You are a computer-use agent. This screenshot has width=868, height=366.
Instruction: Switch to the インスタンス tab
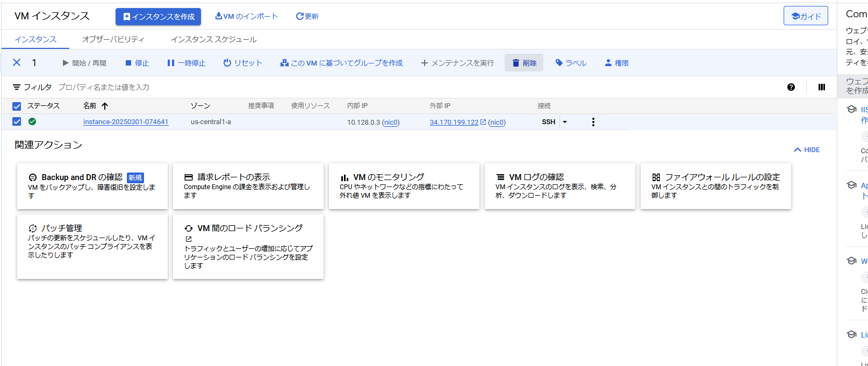[x=35, y=39]
